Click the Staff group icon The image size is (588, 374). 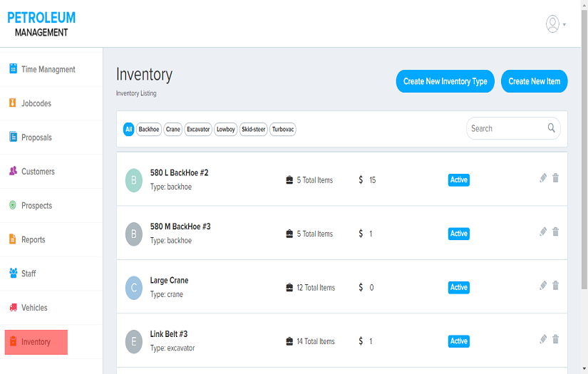coord(14,273)
